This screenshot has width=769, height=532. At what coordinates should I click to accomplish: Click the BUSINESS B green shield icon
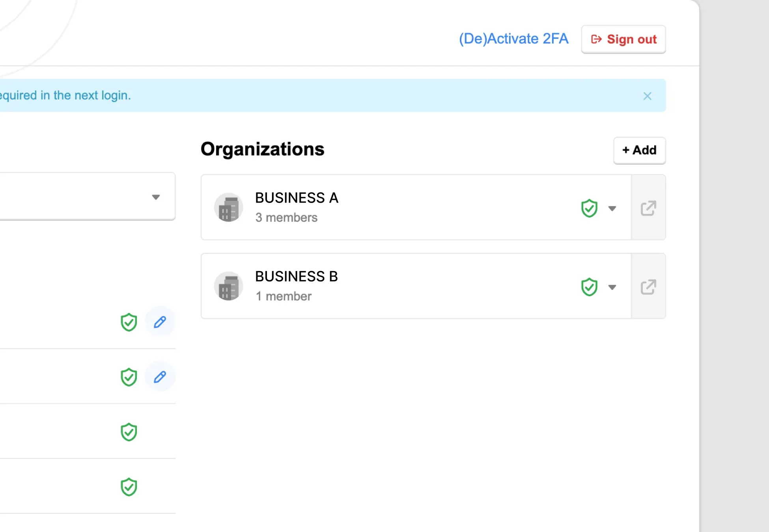pyautogui.click(x=589, y=287)
